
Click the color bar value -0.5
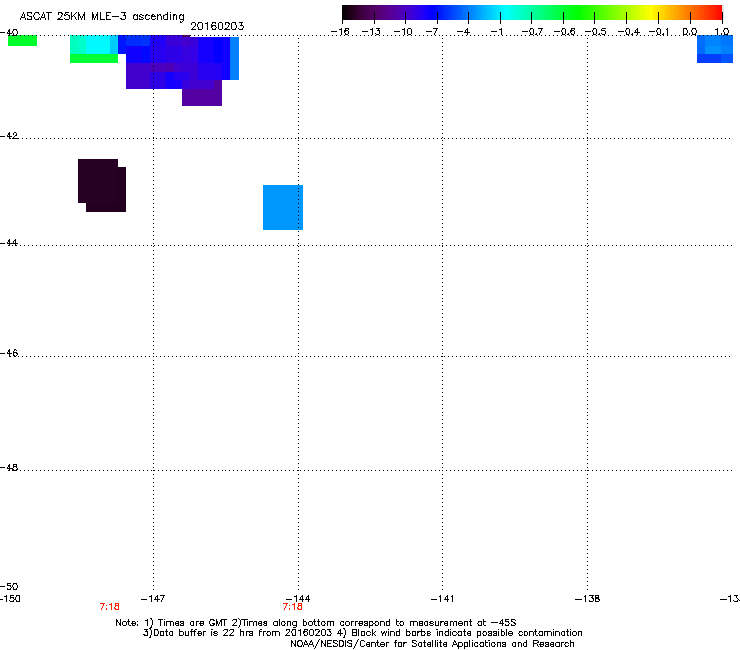pos(596,32)
